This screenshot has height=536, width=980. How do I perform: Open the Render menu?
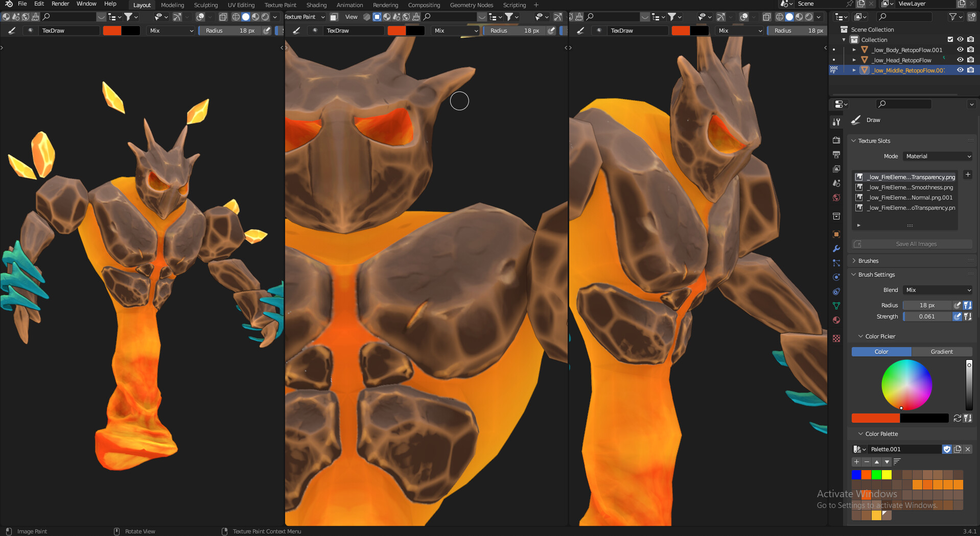[60, 4]
